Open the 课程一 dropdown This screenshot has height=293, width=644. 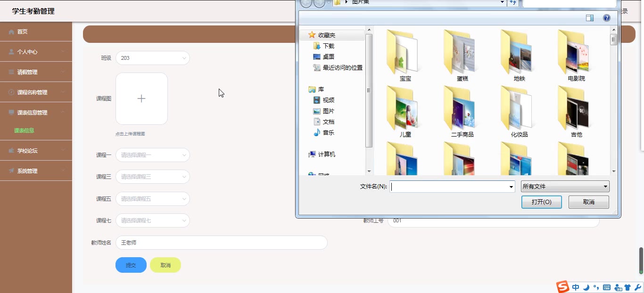click(153, 155)
